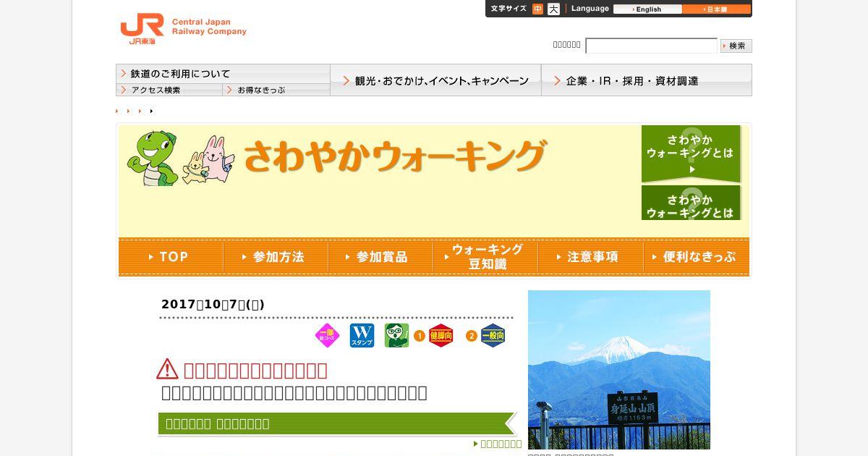Click the orange number 1 circle
Image resolution: width=868 pixels, height=456 pixels.
[420, 336]
